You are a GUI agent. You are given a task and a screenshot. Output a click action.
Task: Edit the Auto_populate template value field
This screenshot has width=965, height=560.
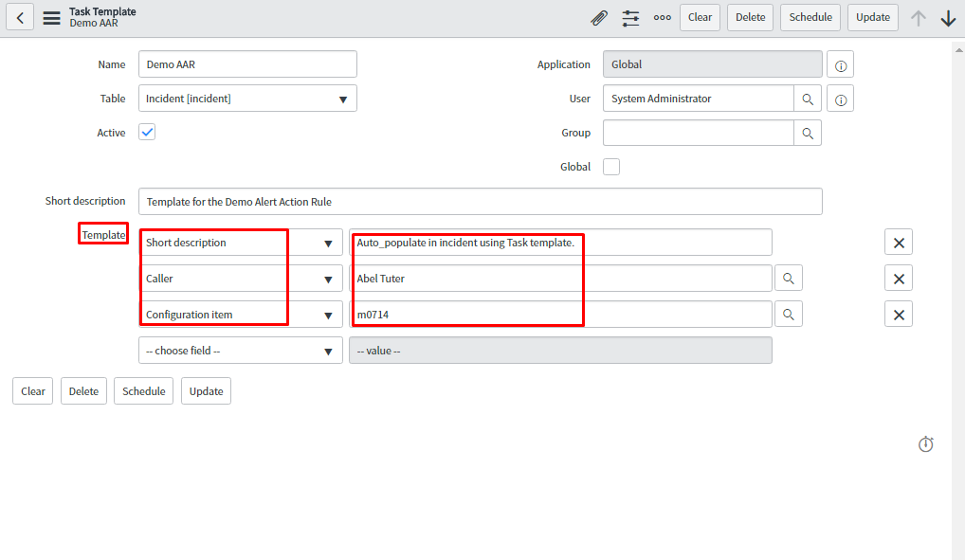[x=560, y=243]
